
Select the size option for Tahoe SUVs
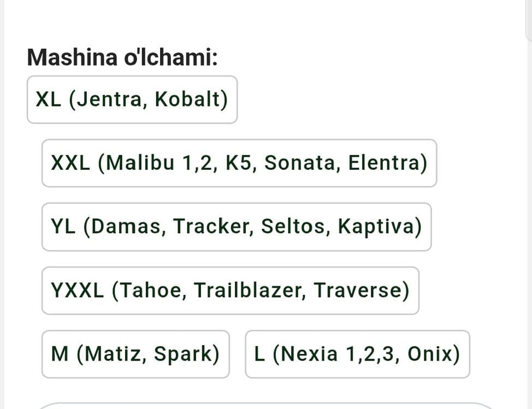(x=230, y=291)
